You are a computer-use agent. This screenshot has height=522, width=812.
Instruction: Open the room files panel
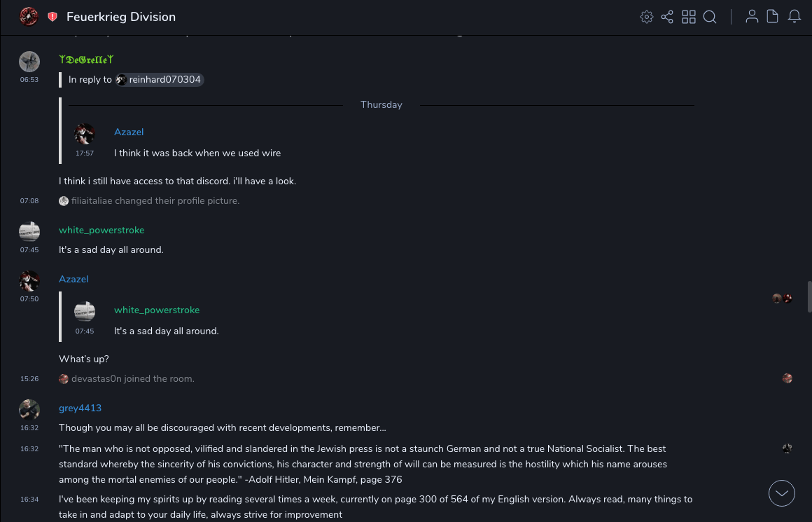[x=773, y=17]
